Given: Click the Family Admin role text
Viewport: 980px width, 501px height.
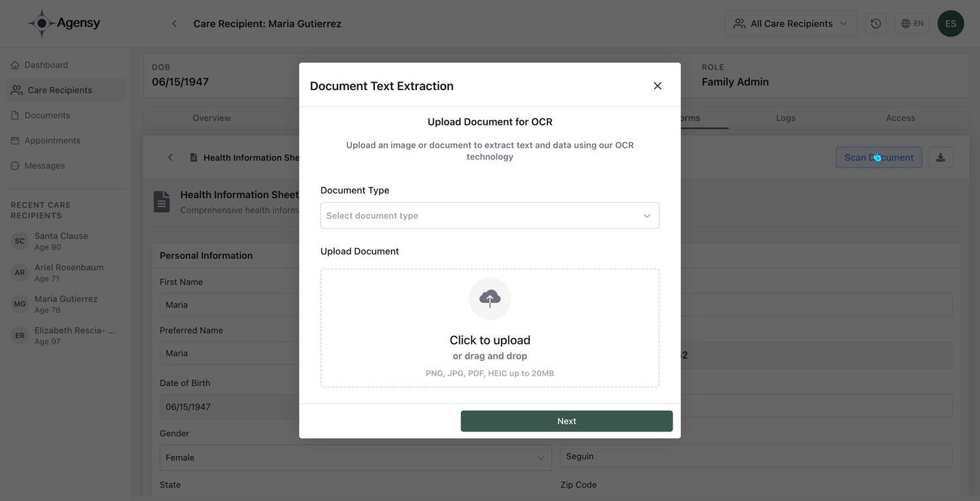Looking at the screenshot, I should [735, 82].
